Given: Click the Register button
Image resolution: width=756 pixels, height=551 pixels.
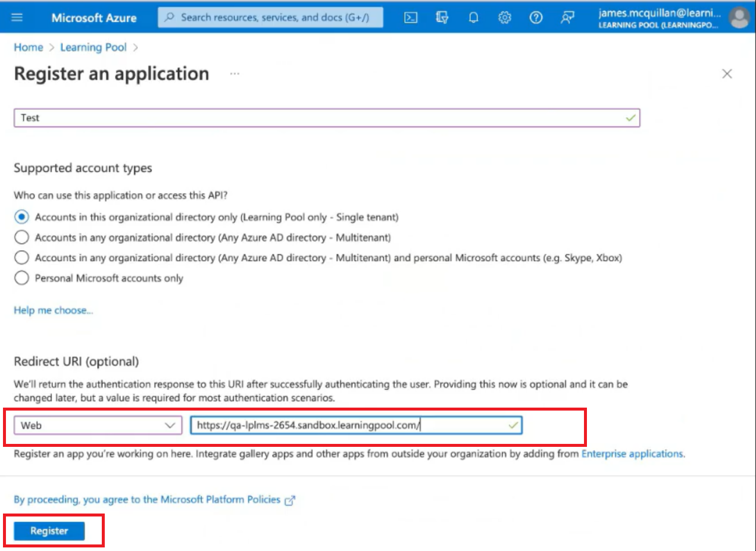Looking at the screenshot, I should pyautogui.click(x=49, y=531).
